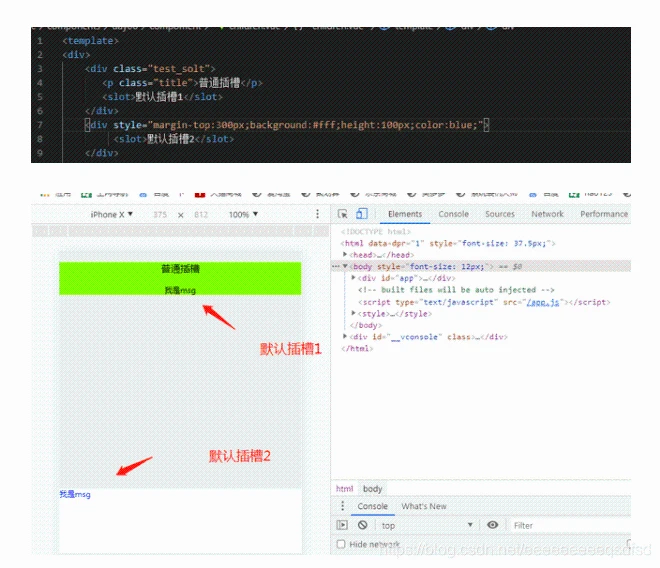660x568 pixels.
Task: Expand the div id app node
Action: tap(353, 277)
